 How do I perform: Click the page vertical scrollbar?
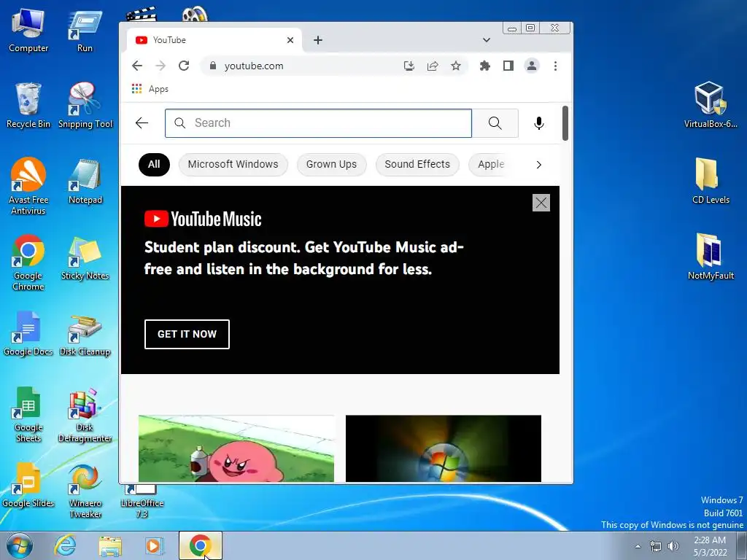pyautogui.click(x=565, y=123)
